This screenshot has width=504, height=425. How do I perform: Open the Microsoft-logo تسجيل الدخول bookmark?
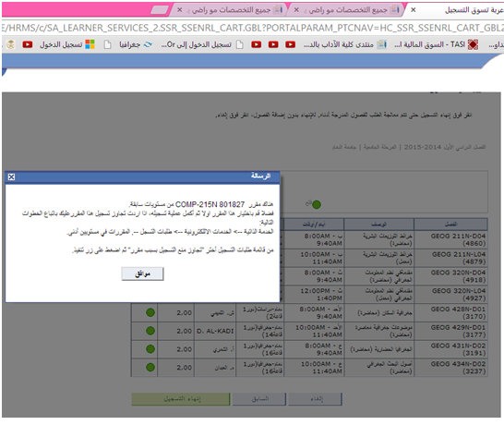[66, 44]
